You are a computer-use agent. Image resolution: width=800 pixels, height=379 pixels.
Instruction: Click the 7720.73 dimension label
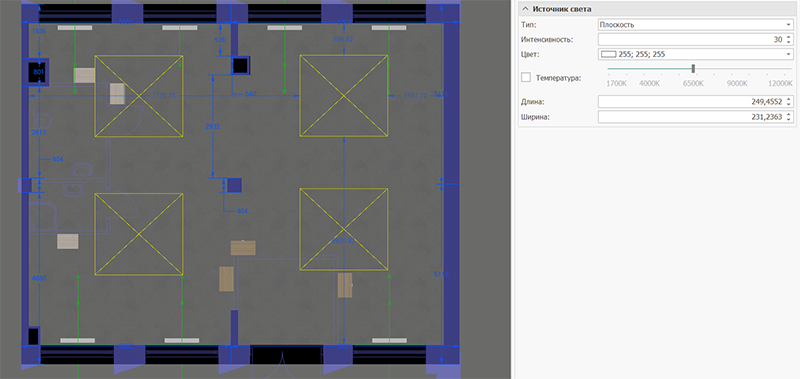[164, 95]
